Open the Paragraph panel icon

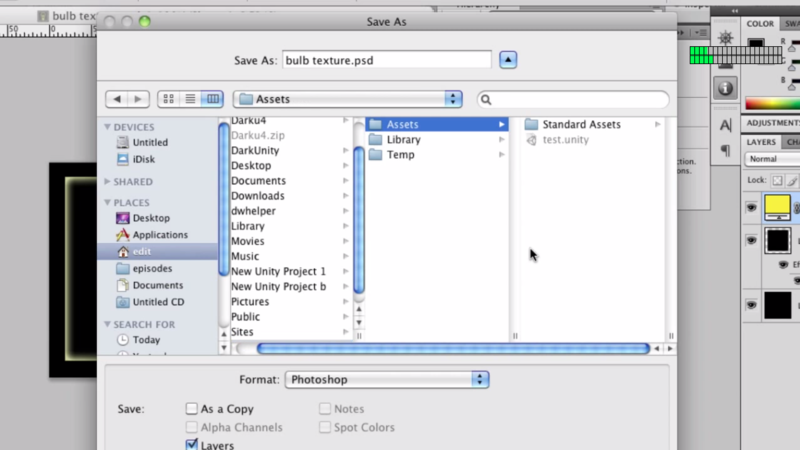(x=726, y=150)
